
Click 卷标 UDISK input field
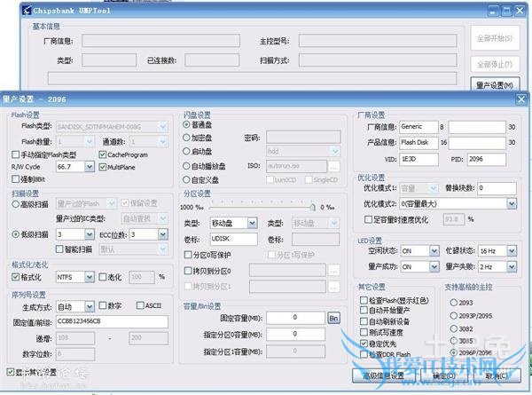coord(234,239)
